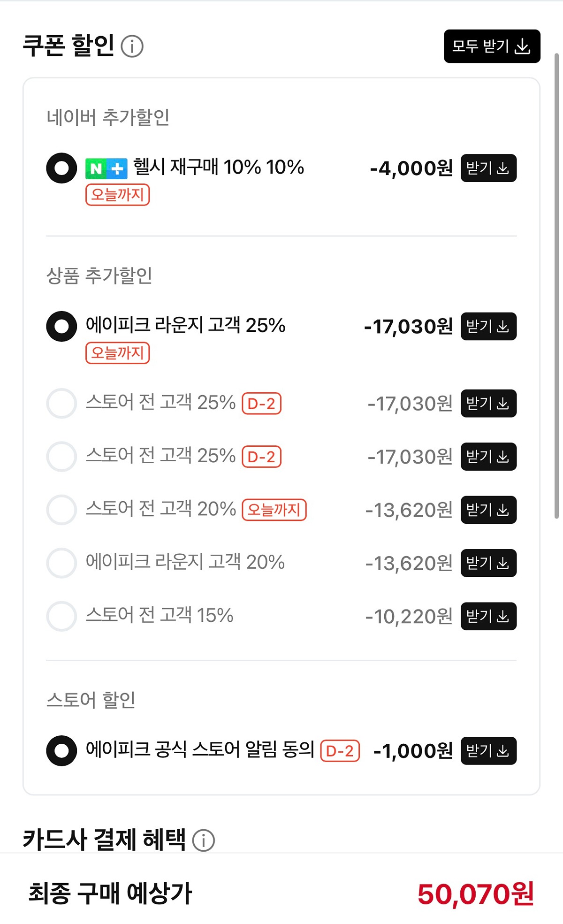Image resolution: width=563 pixels, height=924 pixels.
Task: Download the 스토어 전 고객 15% coupon
Action: (488, 616)
